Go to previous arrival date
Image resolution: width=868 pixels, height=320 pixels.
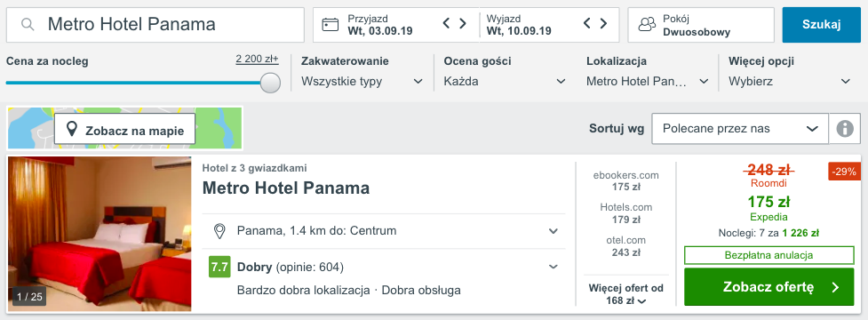[x=447, y=23]
